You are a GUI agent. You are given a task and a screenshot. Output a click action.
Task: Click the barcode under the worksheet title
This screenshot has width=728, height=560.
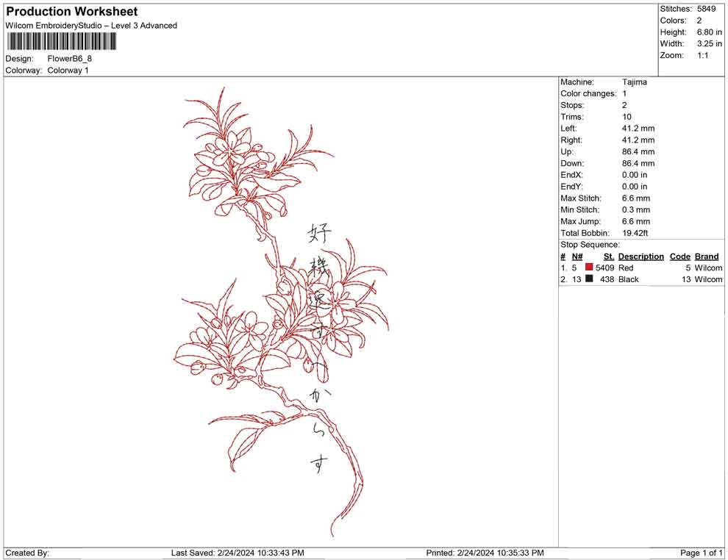point(61,42)
